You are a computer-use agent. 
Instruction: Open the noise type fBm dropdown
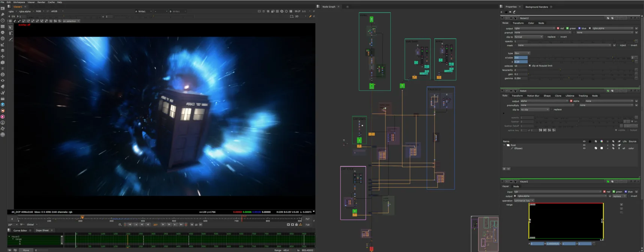(522, 53)
